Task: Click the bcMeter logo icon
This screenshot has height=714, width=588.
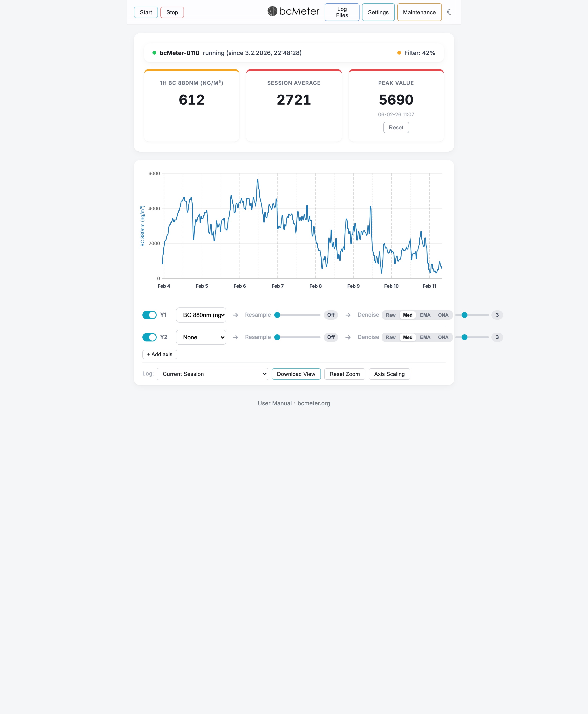Action: tap(272, 11)
